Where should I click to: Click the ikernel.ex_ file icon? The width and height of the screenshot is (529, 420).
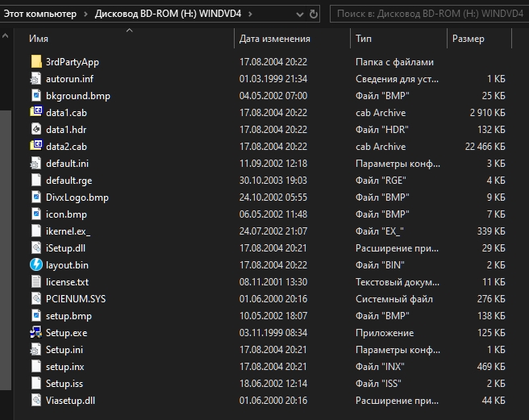(x=36, y=231)
